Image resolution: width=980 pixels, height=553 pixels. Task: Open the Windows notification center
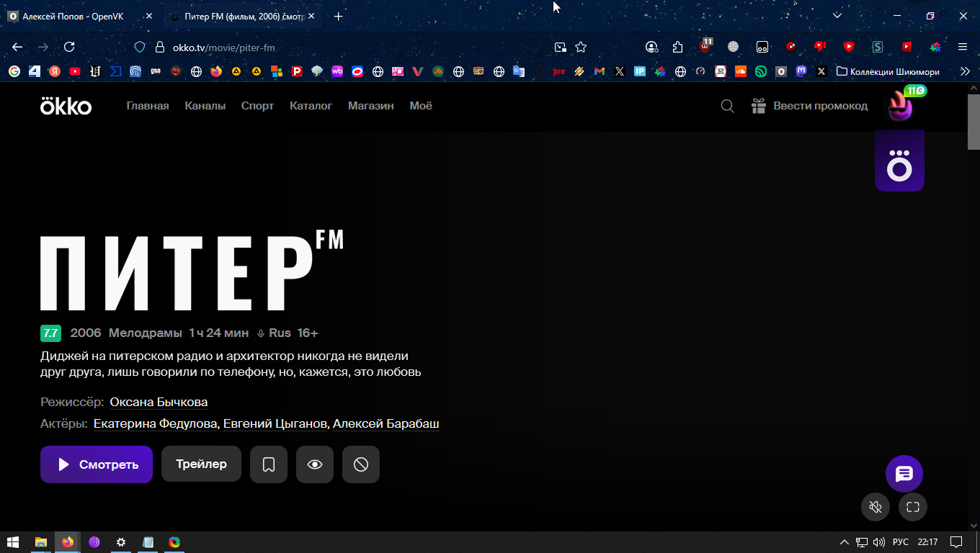click(x=956, y=542)
